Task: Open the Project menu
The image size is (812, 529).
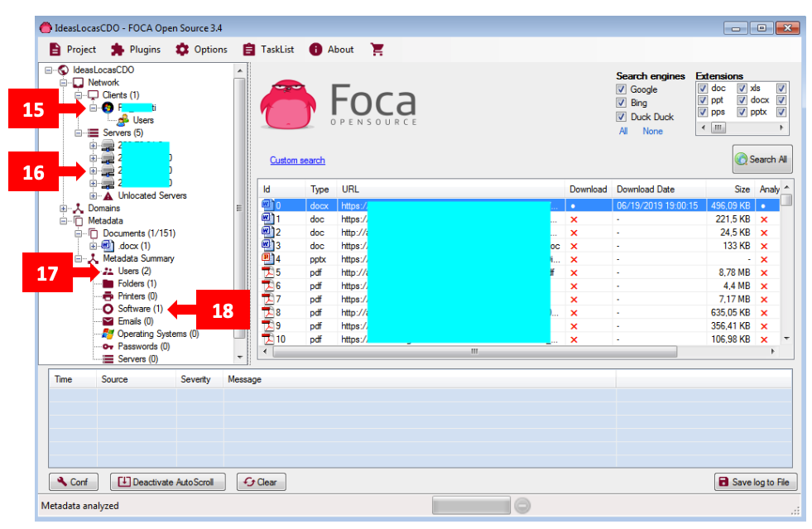Action: tap(72, 49)
